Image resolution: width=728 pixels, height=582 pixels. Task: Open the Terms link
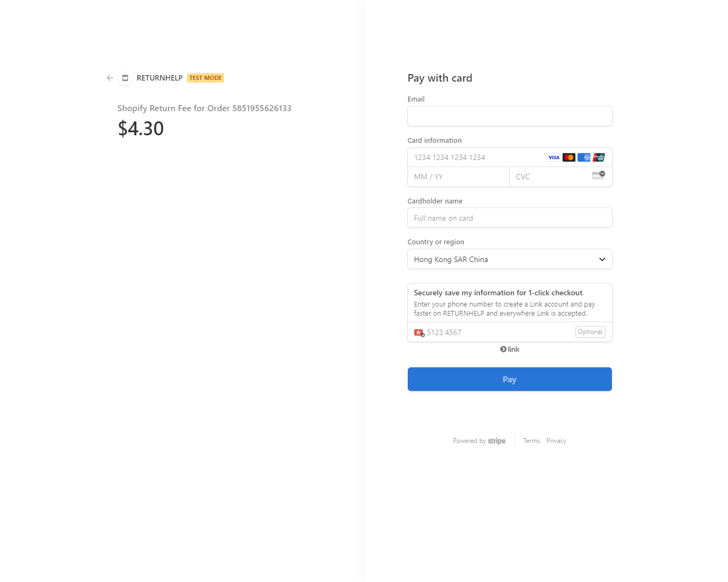coord(531,440)
